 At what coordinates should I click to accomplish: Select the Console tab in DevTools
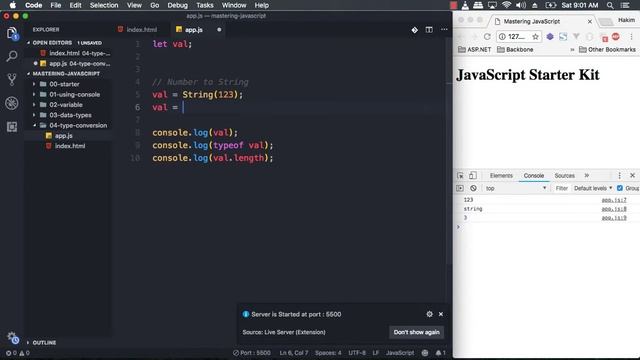point(533,176)
